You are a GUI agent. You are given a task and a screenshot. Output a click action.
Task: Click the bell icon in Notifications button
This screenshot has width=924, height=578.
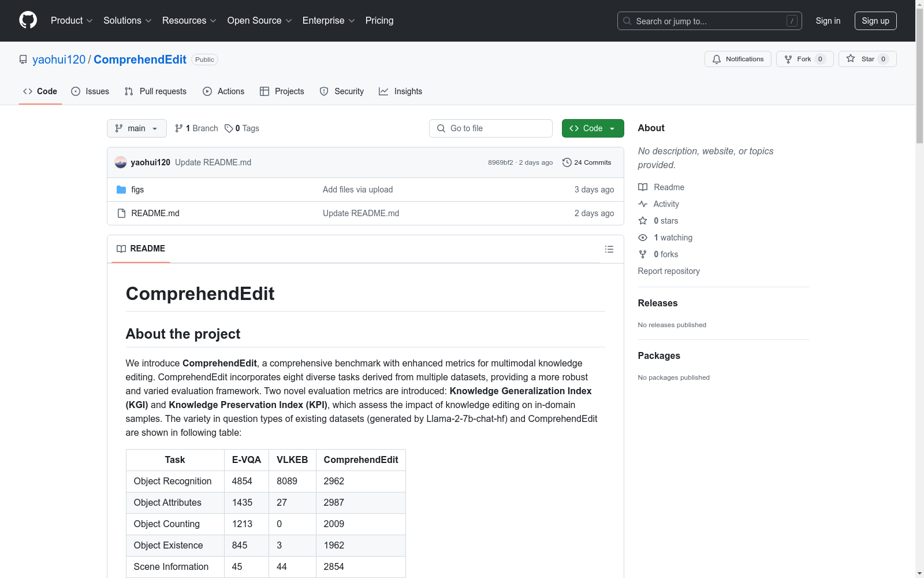(717, 59)
